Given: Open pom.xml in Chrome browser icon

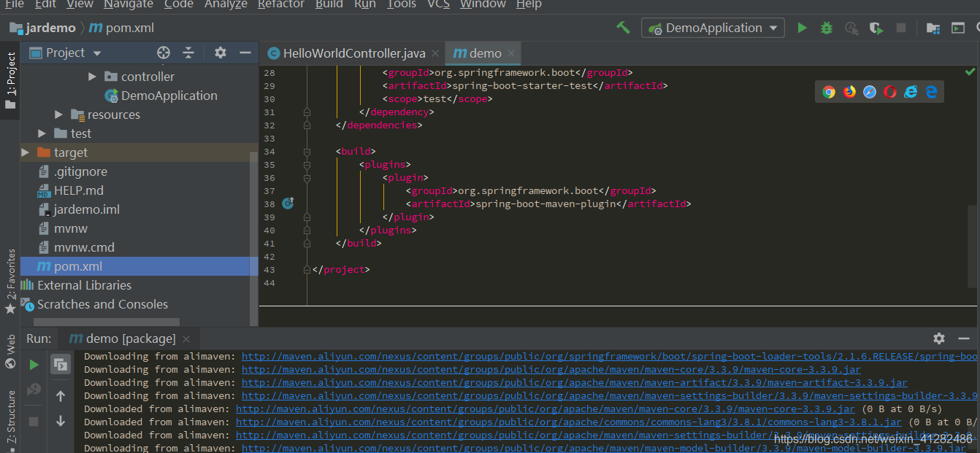Looking at the screenshot, I should pos(828,91).
